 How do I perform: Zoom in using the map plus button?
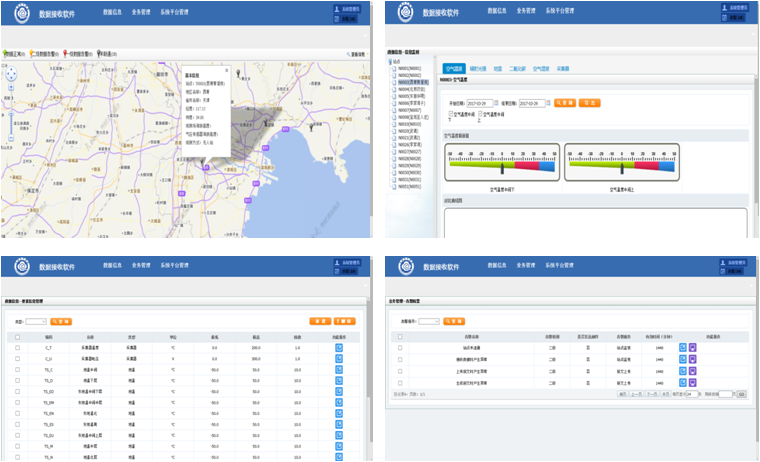click(x=11, y=87)
